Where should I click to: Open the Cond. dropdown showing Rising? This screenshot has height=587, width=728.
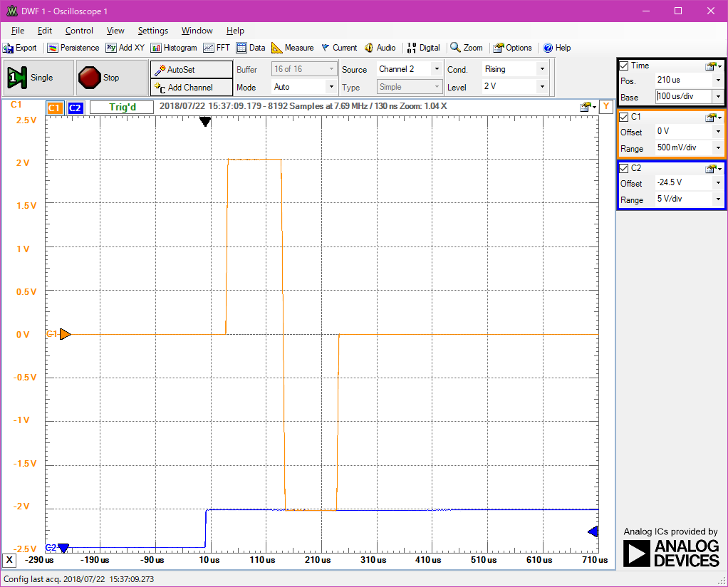coord(515,69)
